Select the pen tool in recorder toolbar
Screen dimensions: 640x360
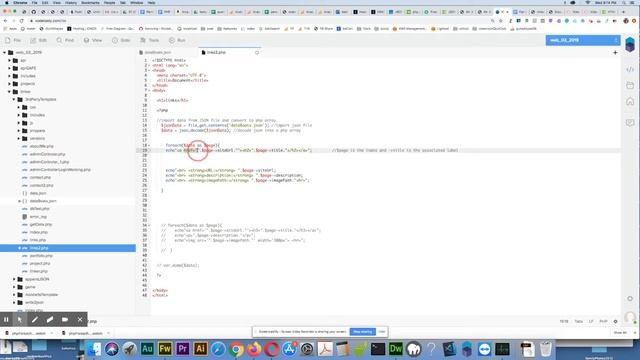click(35, 320)
